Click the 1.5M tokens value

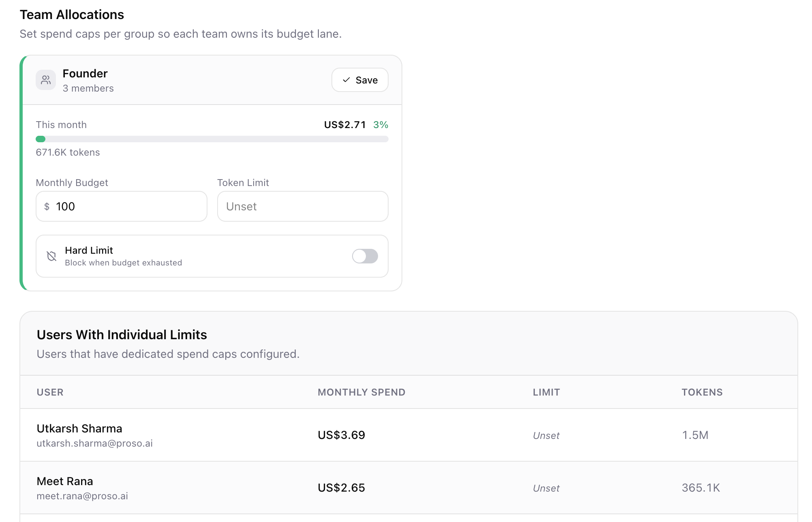695,435
